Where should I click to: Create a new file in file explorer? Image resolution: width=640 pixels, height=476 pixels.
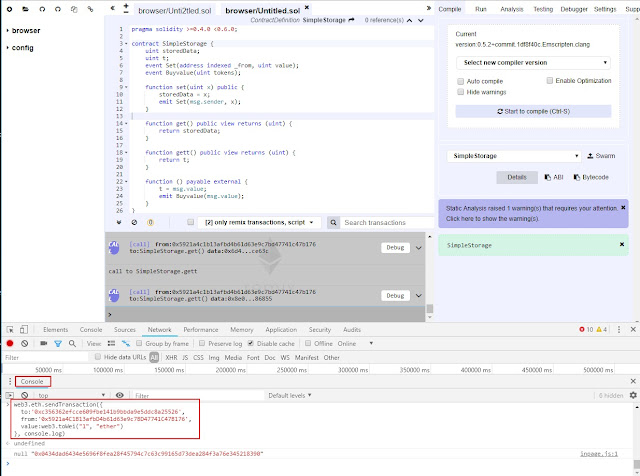9,9
